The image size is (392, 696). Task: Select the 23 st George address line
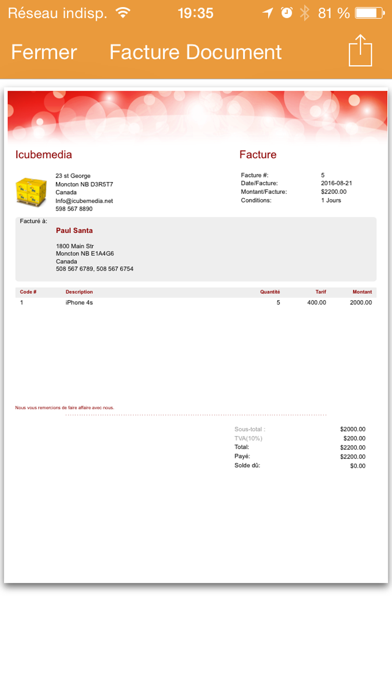tap(73, 176)
